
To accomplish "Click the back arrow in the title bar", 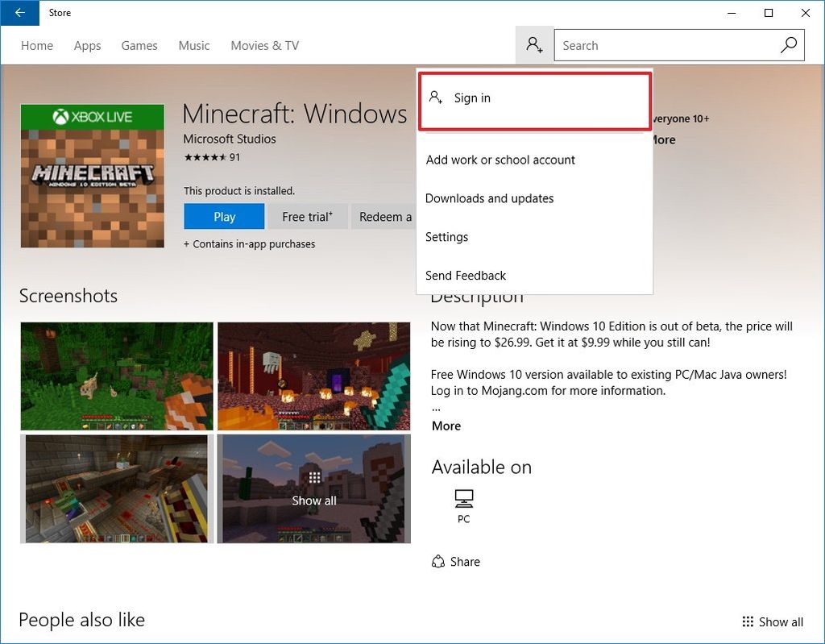I will [18, 13].
